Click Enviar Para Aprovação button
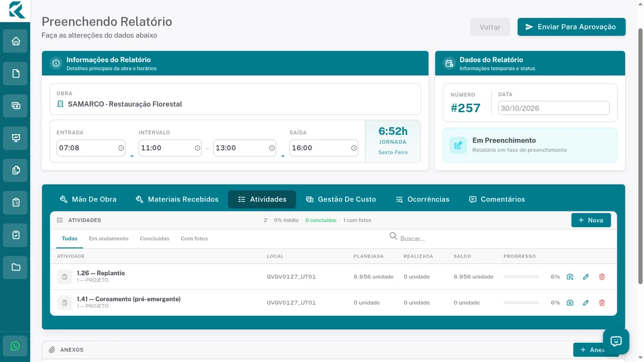644x362 pixels. pyautogui.click(x=572, y=27)
